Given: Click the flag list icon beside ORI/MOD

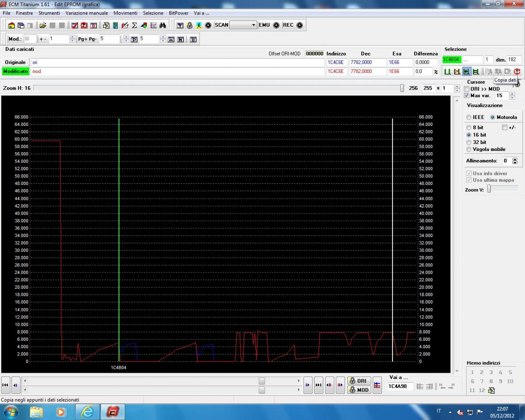Looking at the screenshot, I should click(x=377, y=385).
